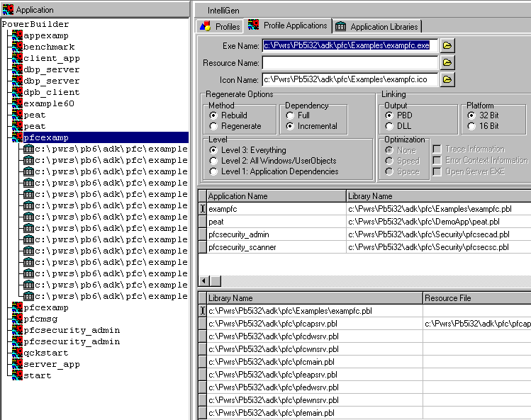Select example60 in application tree
The image size is (531, 420).
49,103
